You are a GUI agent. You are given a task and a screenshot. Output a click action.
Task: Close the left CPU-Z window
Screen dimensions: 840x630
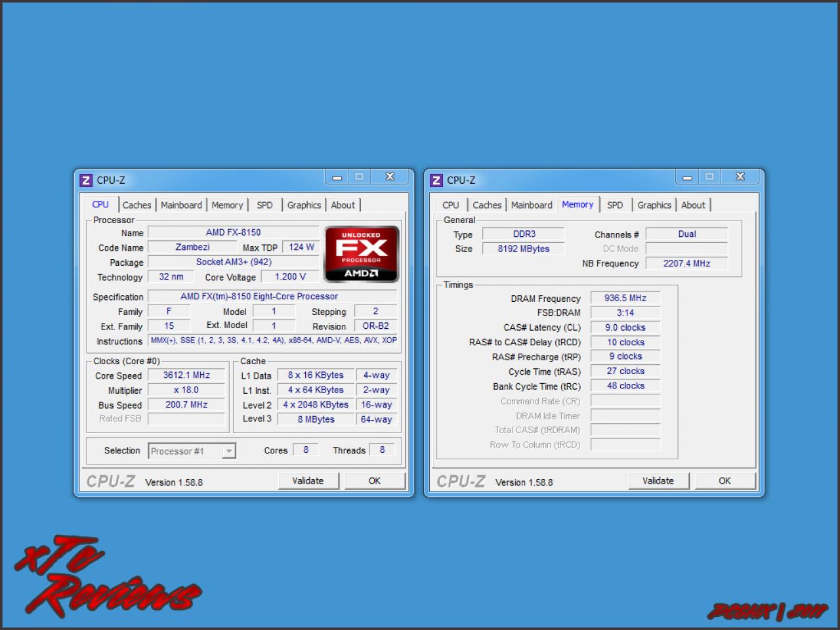click(x=390, y=177)
